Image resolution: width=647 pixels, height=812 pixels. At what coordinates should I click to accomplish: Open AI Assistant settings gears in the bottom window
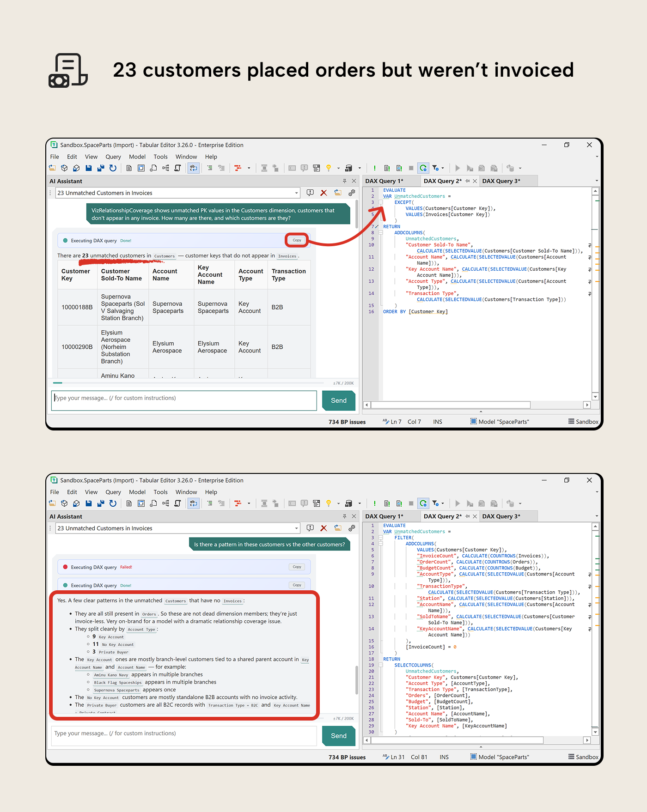352,528
